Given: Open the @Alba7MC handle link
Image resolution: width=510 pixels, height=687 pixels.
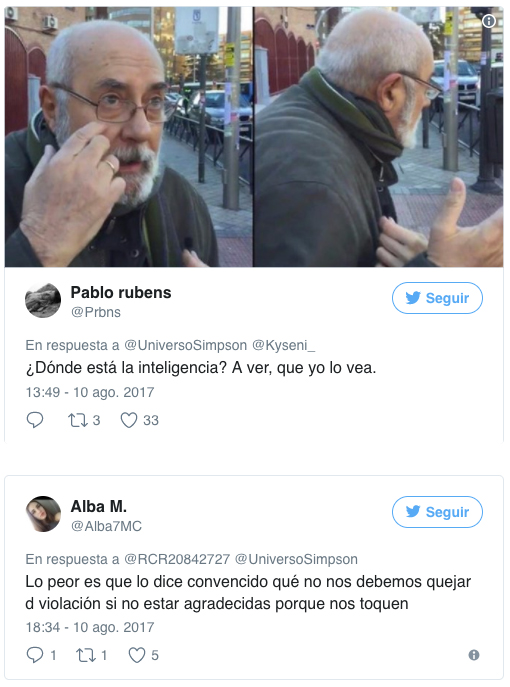Looking at the screenshot, I should pos(106,526).
